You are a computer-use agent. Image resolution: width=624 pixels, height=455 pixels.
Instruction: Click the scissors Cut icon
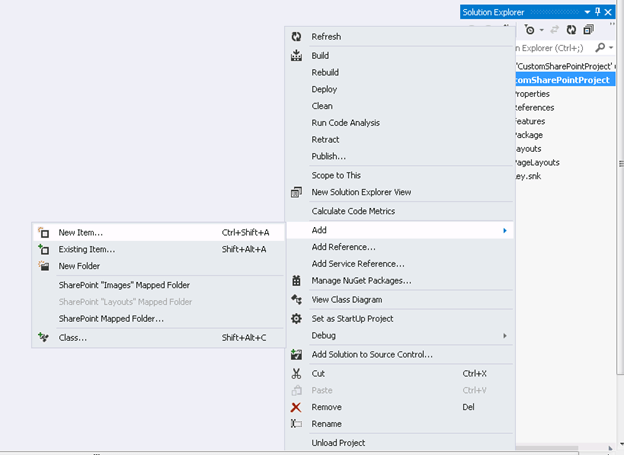[296, 374]
